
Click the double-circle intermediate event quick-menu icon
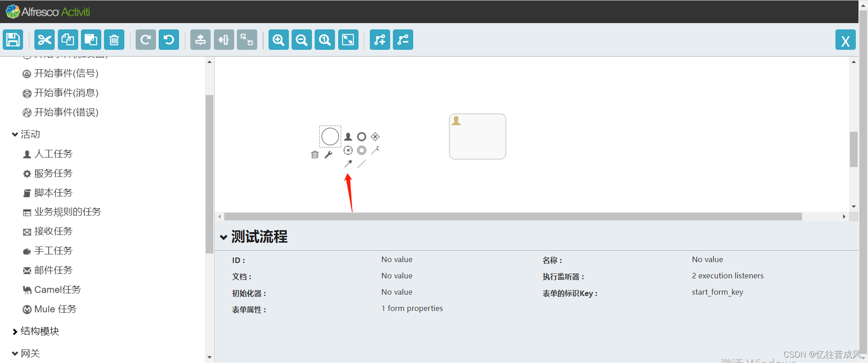click(x=362, y=150)
